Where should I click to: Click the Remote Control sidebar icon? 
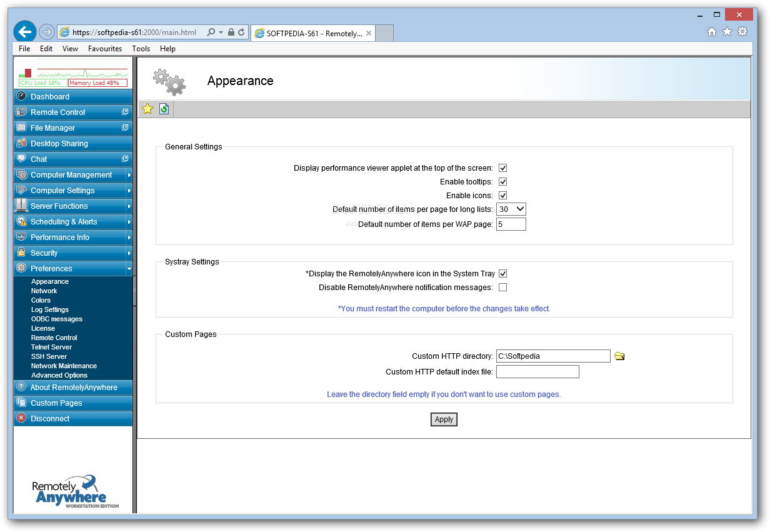tap(21, 112)
